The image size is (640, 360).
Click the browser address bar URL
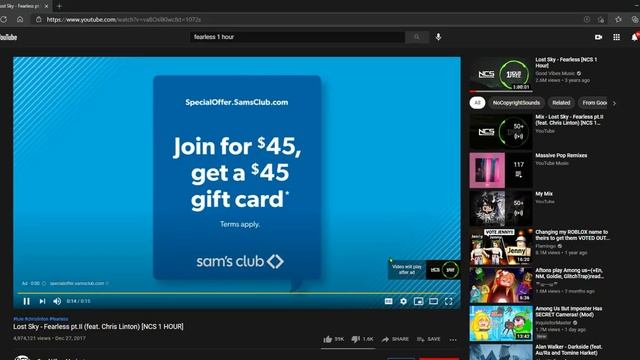point(124,20)
